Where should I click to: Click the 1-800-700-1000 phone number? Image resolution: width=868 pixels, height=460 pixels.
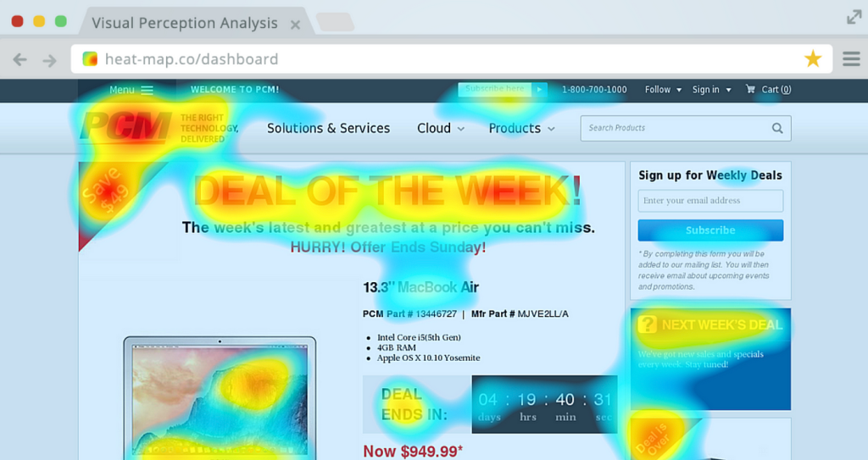pyautogui.click(x=594, y=90)
